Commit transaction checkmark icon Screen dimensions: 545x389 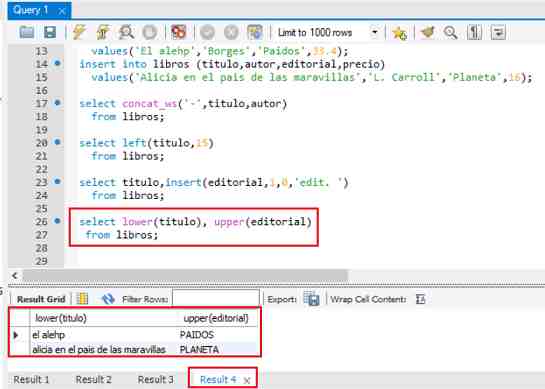pyautogui.click(x=208, y=33)
